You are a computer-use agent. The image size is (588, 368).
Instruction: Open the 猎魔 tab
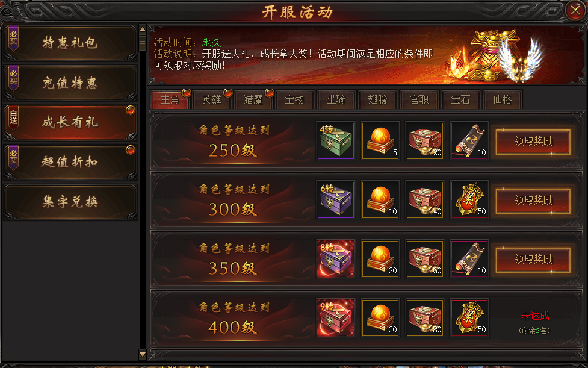(x=253, y=100)
